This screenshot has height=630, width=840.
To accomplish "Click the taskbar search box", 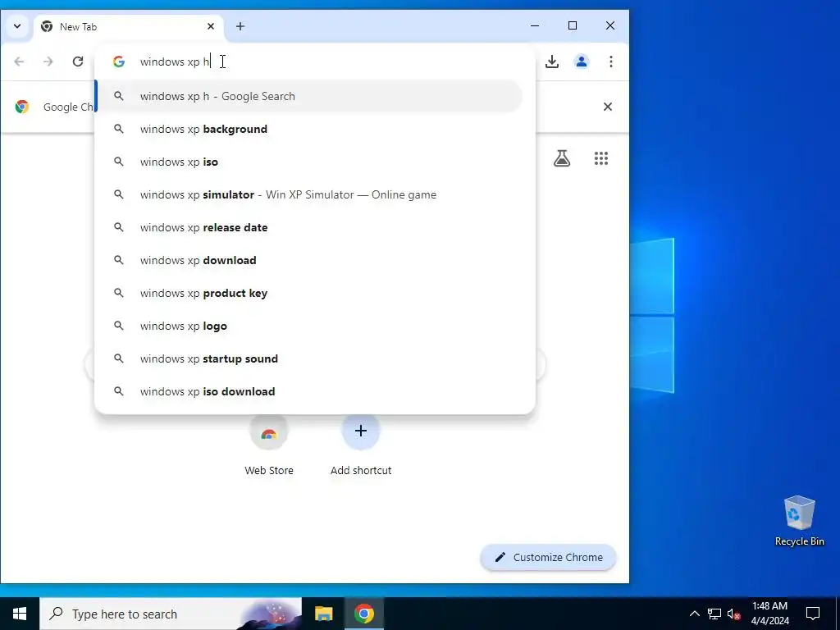I will point(171,614).
